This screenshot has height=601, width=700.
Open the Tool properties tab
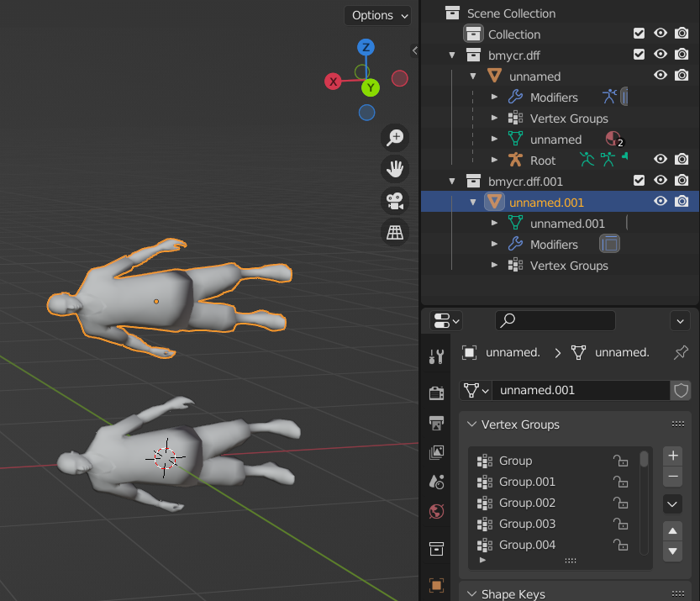(x=436, y=356)
